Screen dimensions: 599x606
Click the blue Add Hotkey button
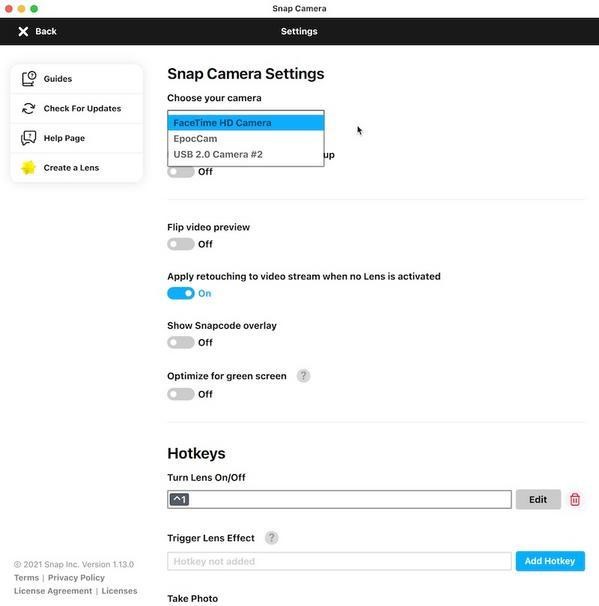pos(550,561)
